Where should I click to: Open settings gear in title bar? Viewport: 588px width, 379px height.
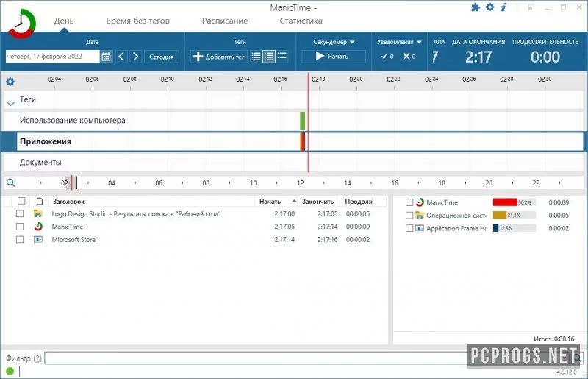click(x=490, y=7)
